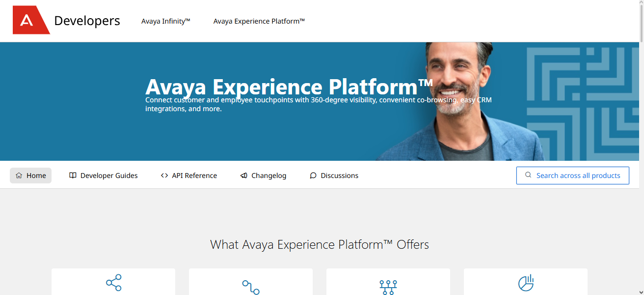Open the Discussions tab

click(x=334, y=176)
